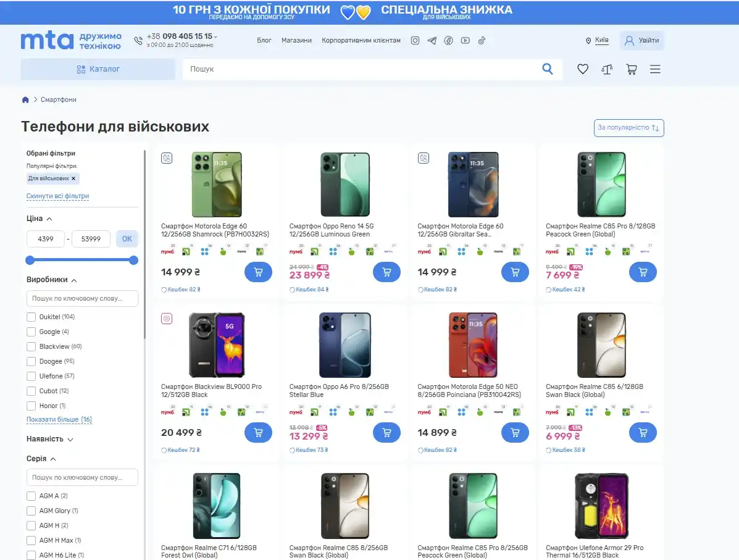Add Motorola Edge 60 Shamrock to cart

258,272
